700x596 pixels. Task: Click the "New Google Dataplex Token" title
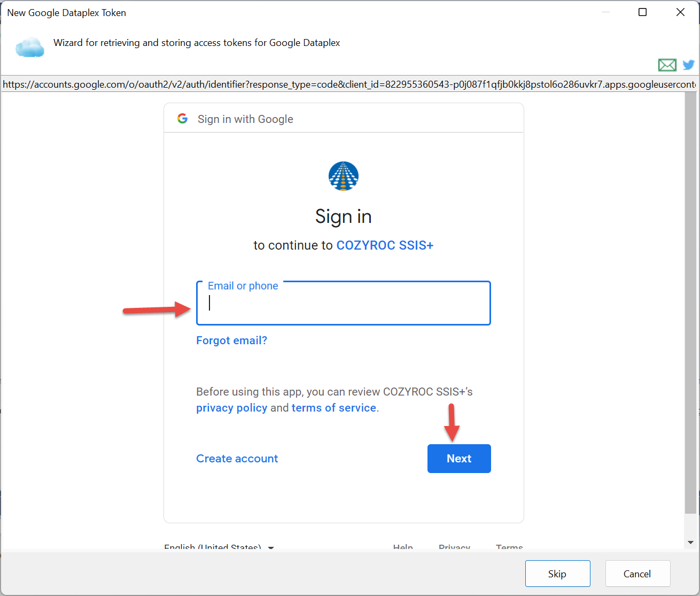(x=67, y=13)
